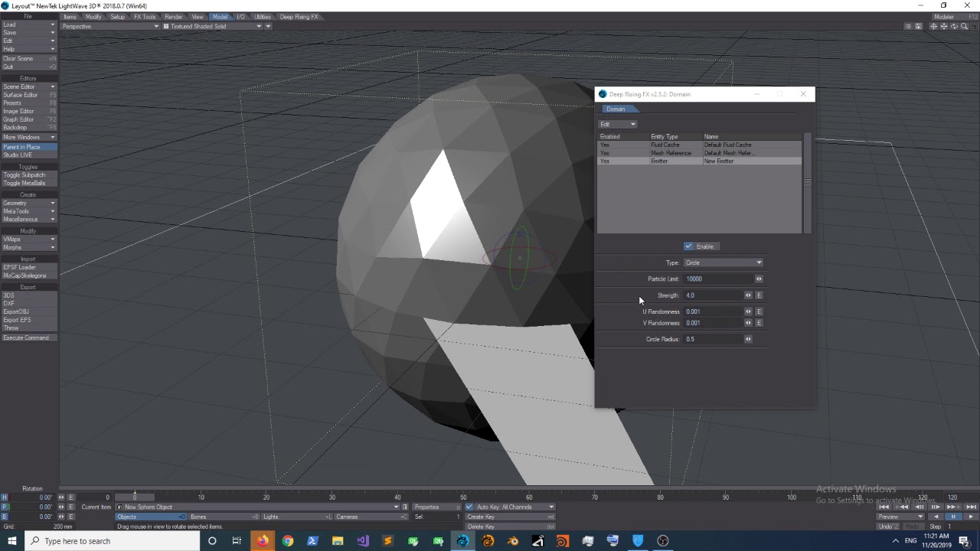Expand the Geometry create dropdown
The height and width of the screenshot is (551, 980).
[29, 203]
